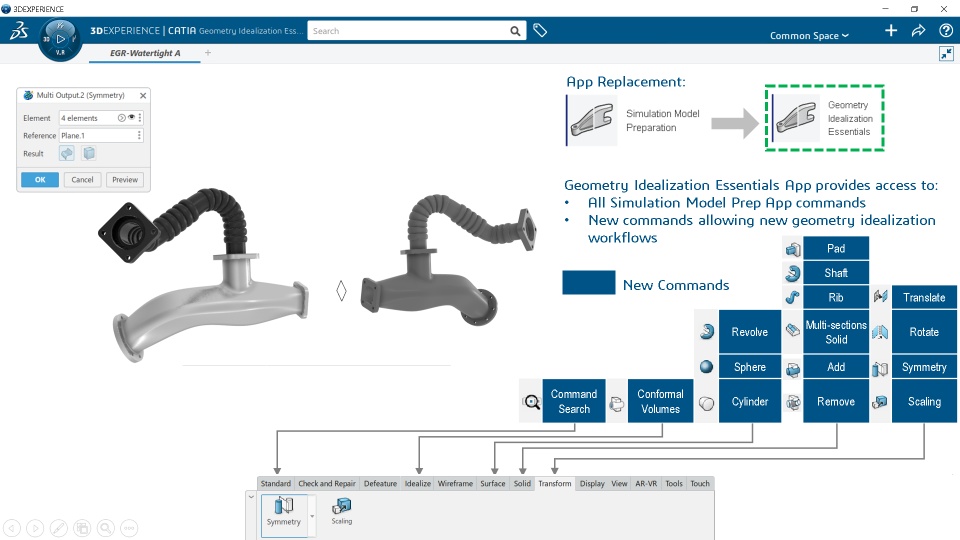The height and width of the screenshot is (540, 960).
Task: Click the share arrow icon
Action: tap(918, 31)
